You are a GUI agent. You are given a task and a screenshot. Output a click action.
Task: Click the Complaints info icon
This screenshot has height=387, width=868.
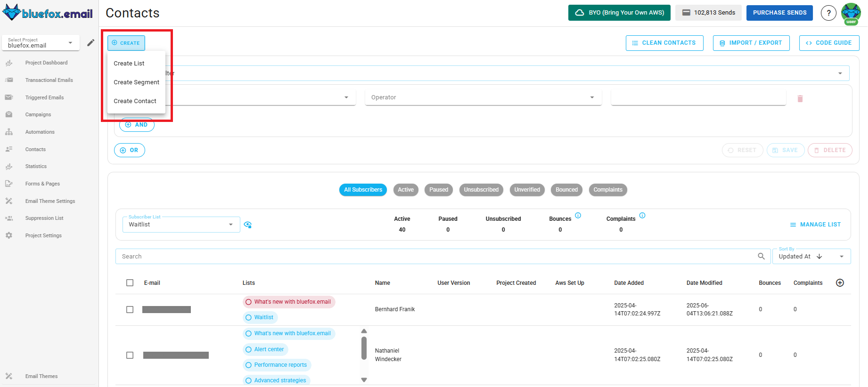pyautogui.click(x=642, y=215)
